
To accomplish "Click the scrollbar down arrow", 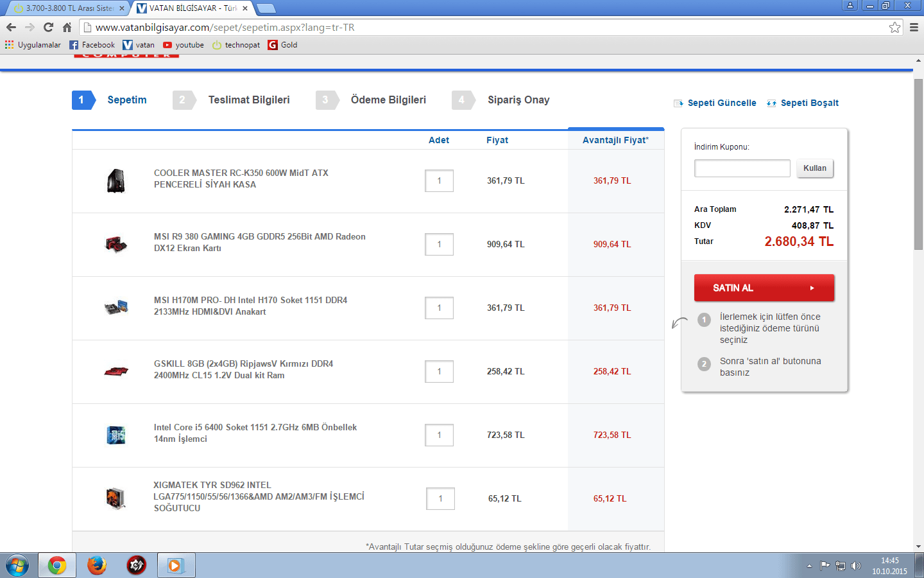I will click(x=918, y=547).
